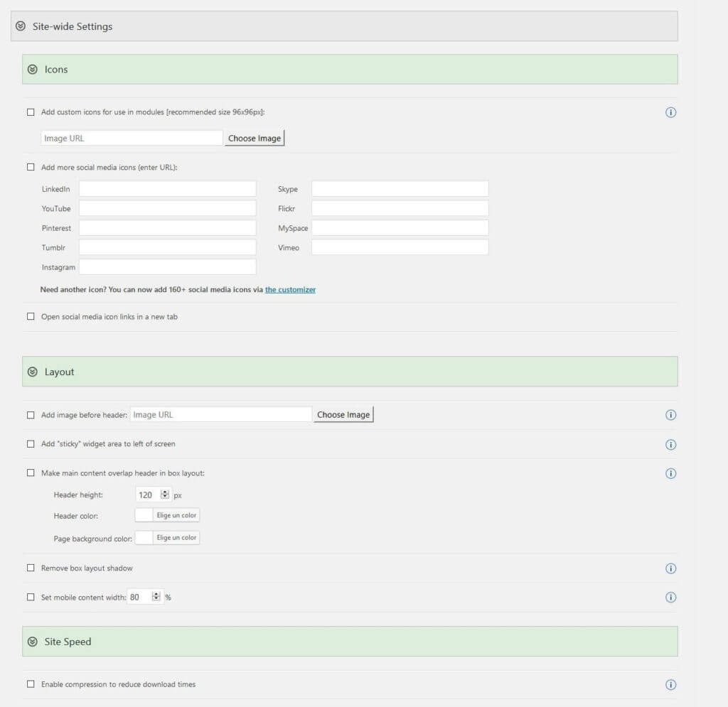Adjust Header height stepper arrows
This screenshot has height=707, width=728.
point(165,495)
